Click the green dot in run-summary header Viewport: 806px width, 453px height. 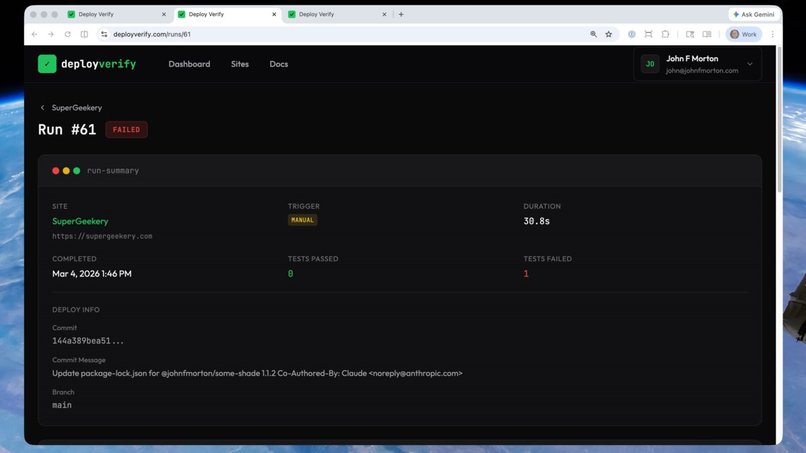click(77, 171)
